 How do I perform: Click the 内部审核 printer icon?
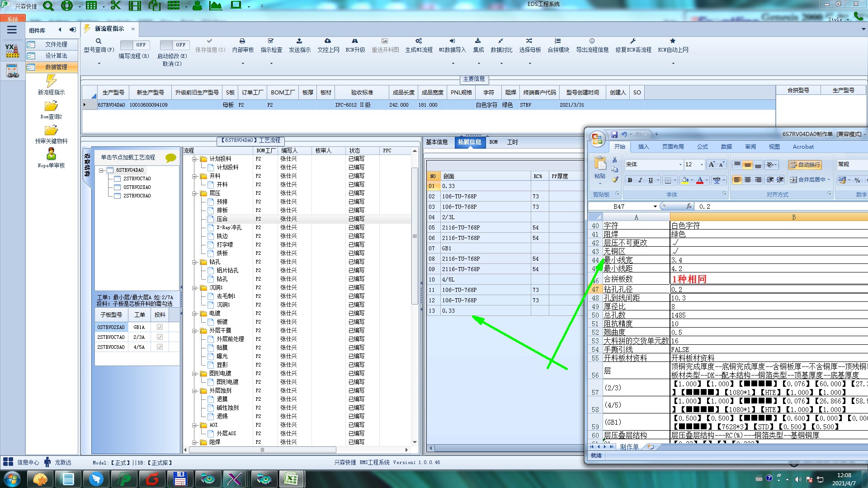coord(242,41)
